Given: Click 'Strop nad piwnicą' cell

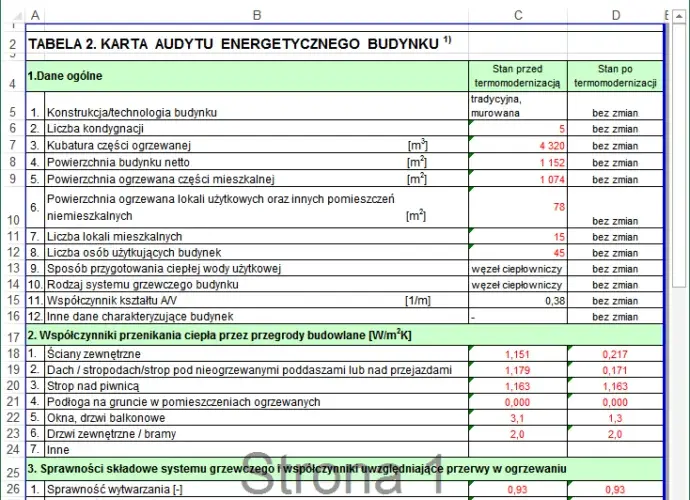Looking at the screenshot, I should coord(257,386).
